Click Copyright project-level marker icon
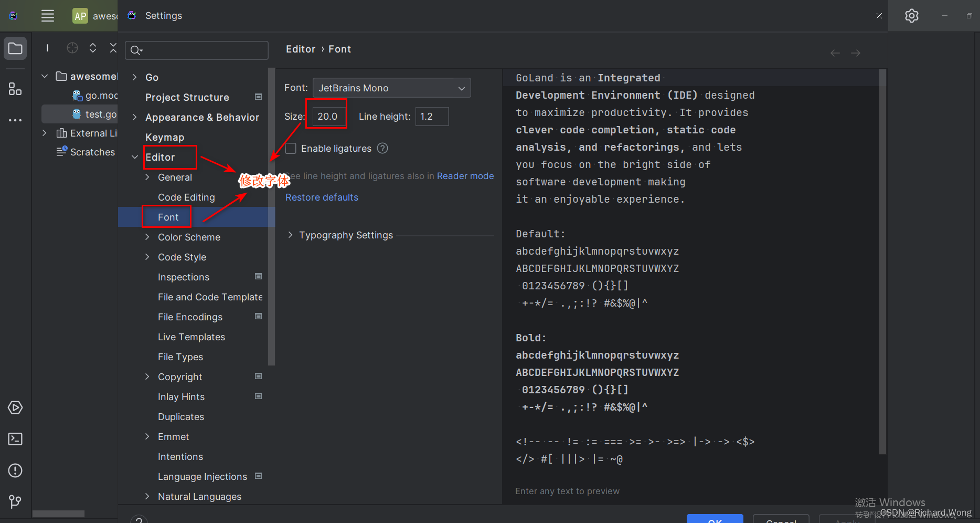Image resolution: width=980 pixels, height=523 pixels. (x=258, y=376)
